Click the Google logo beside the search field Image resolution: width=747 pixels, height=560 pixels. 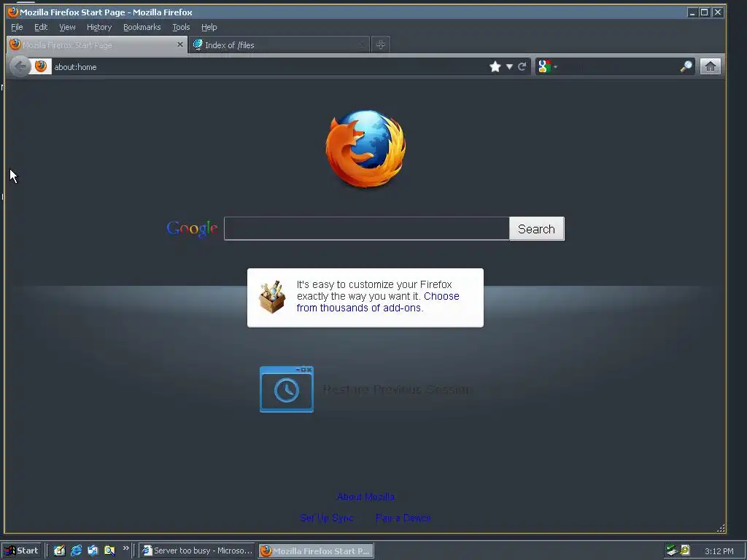pyautogui.click(x=192, y=229)
